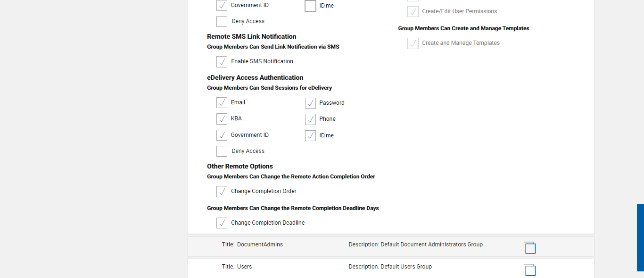
Task: Check the unchecked ID.me checkbox
Action: pos(310,6)
